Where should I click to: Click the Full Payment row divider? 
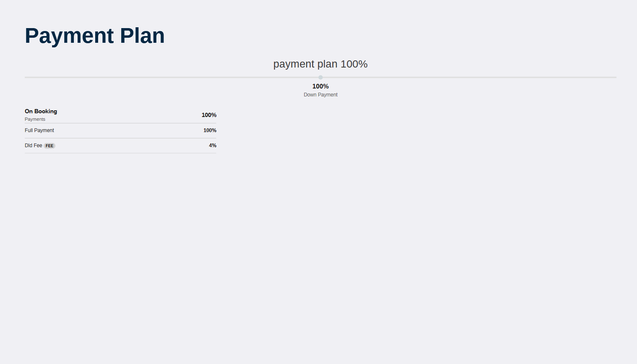[120, 138]
